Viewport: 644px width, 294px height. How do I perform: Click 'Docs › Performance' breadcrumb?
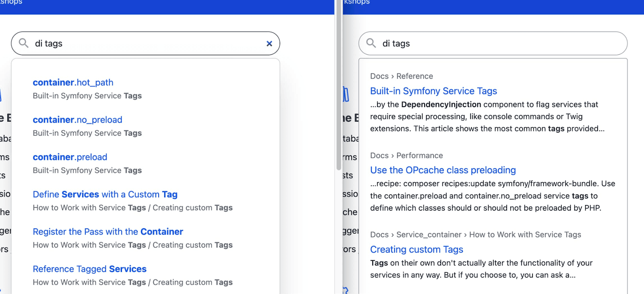[406, 155]
